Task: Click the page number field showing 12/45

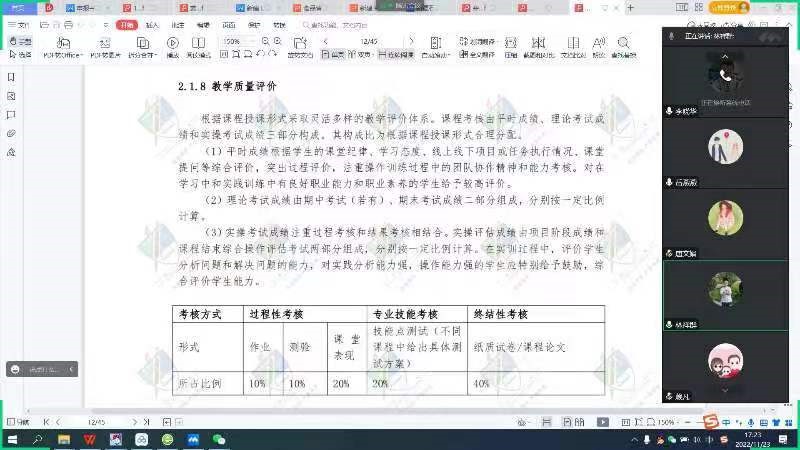Action: pyautogui.click(x=367, y=41)
